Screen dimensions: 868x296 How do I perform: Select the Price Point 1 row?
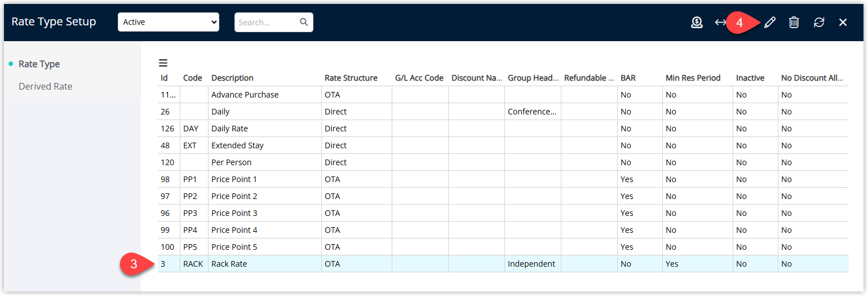pos(503,179)
